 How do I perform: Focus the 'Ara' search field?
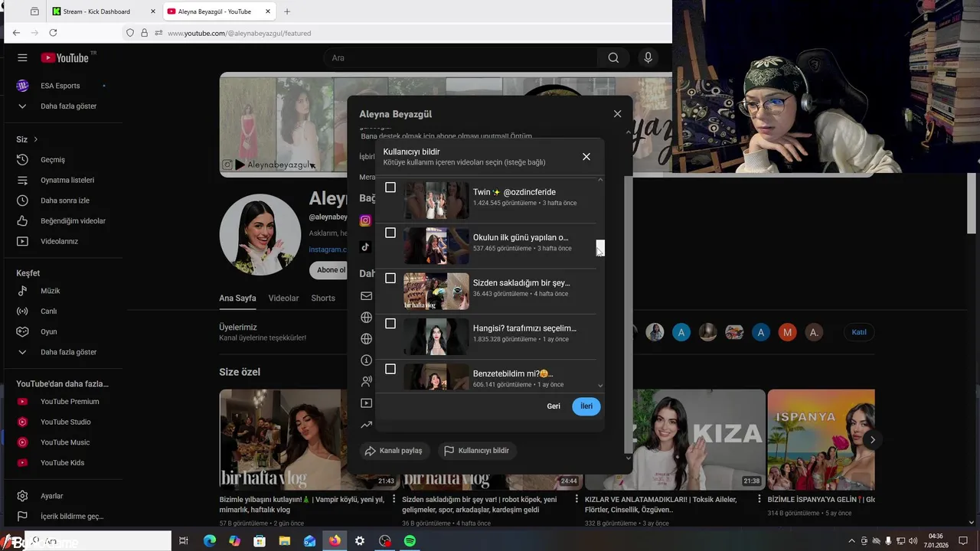pos(460,57)
